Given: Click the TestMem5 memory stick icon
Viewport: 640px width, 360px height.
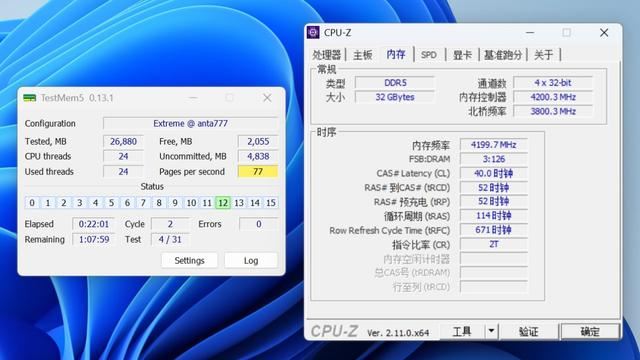Looking at the screenshot, I should [x=29, y=98].
